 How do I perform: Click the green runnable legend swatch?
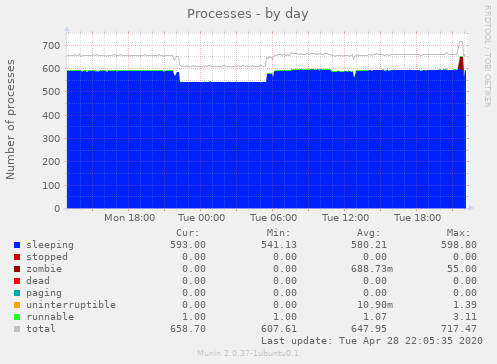click(17, 317)
